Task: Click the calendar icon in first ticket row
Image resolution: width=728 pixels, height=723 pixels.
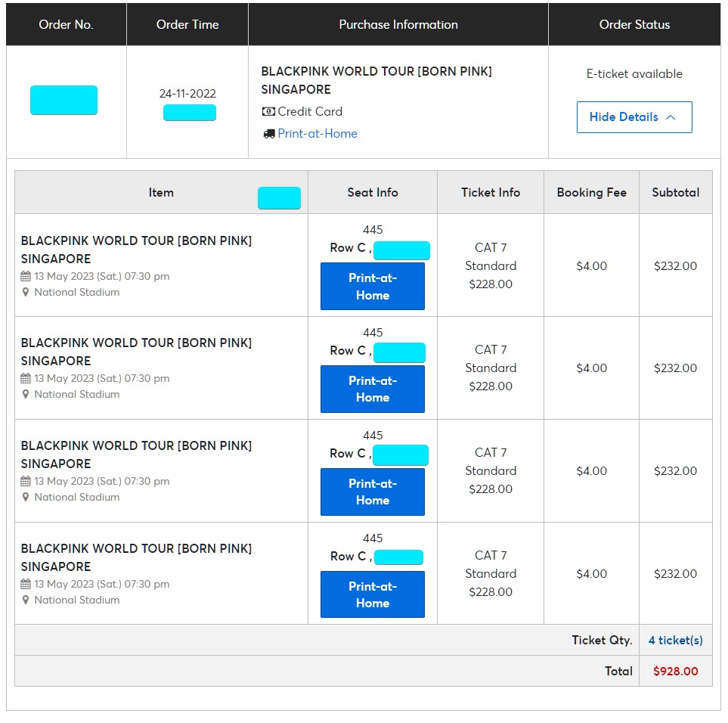Action: [x=26, y=277]
